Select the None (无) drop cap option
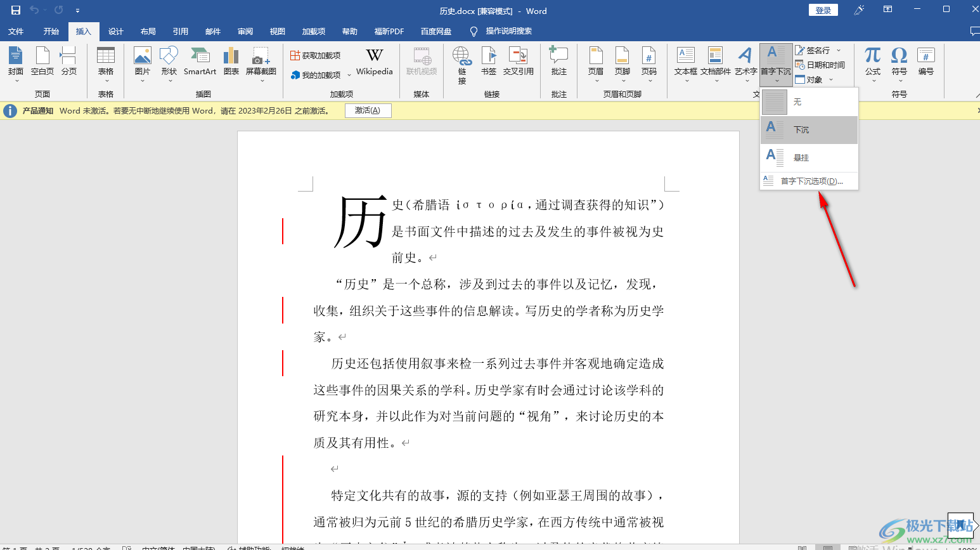 [809, 102]
